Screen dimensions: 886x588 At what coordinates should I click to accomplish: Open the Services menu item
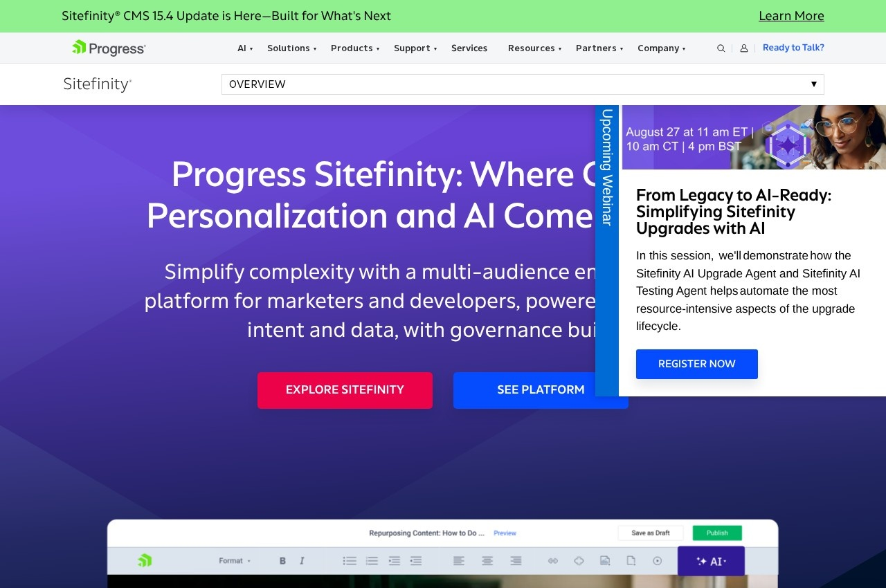coord(469,48)
